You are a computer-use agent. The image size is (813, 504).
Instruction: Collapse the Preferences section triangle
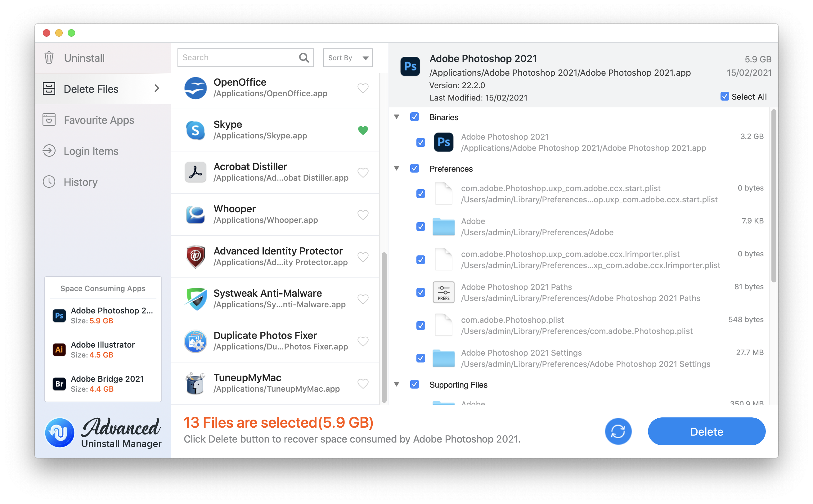[x=396, y=168]
